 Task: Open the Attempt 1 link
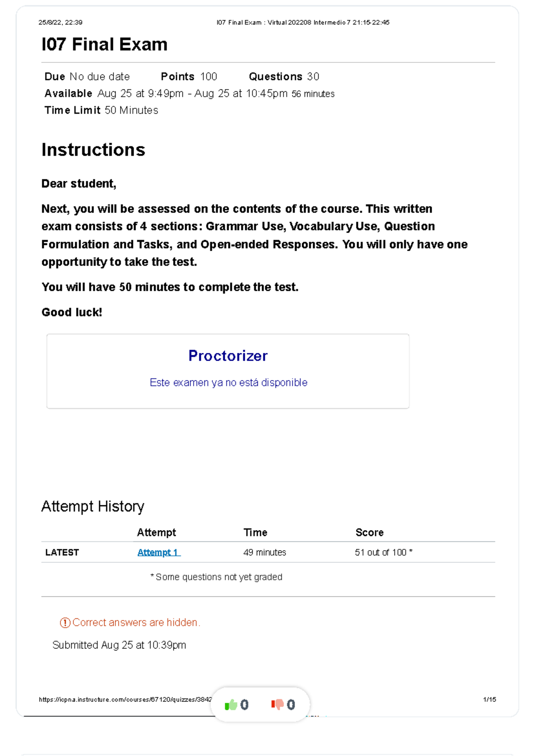click(x=158, y=553)
